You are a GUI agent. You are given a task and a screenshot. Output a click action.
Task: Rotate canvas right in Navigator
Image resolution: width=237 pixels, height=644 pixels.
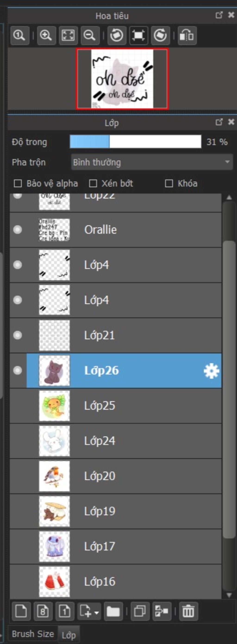pos(160,35)
